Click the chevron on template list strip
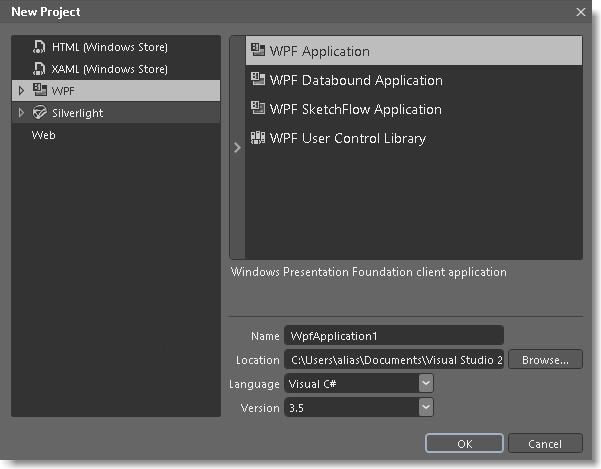This screenshot has width=601, height=469. 237,148
